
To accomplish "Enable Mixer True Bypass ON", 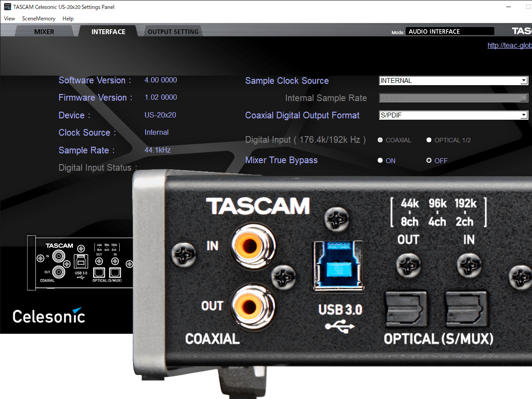I will 380,160.
